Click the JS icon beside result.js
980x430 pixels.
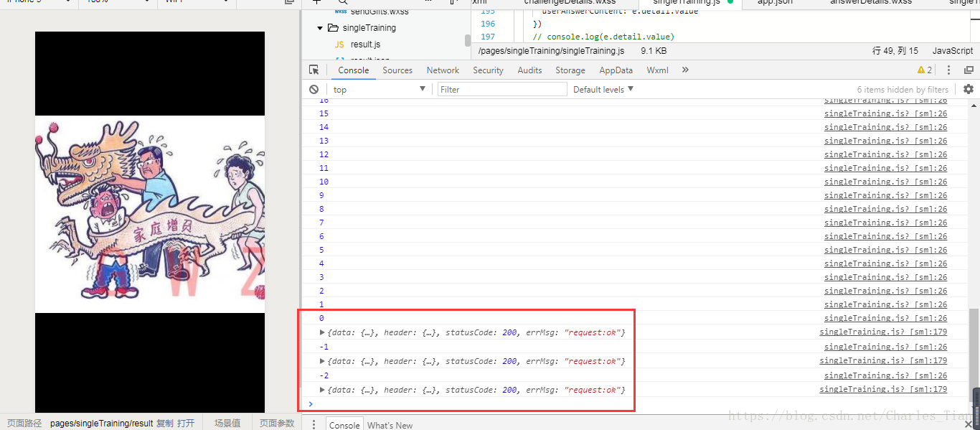point(339,45)
